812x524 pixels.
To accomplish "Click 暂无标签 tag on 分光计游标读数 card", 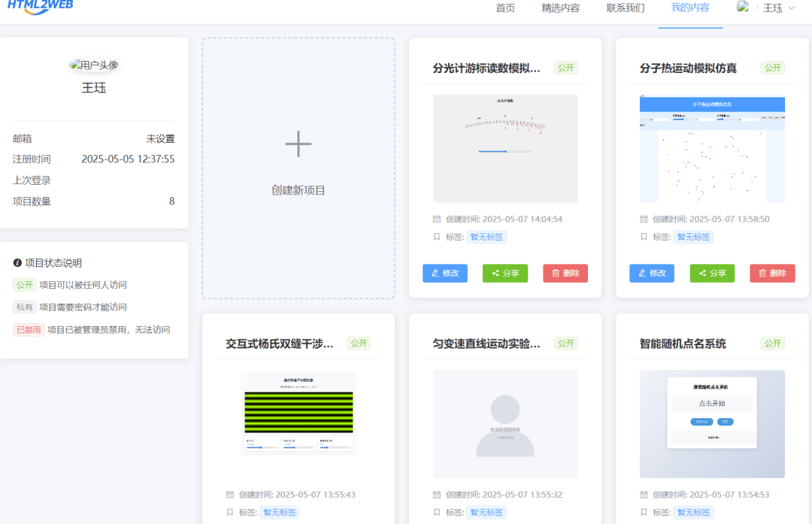I will click(x=486, y=237).
